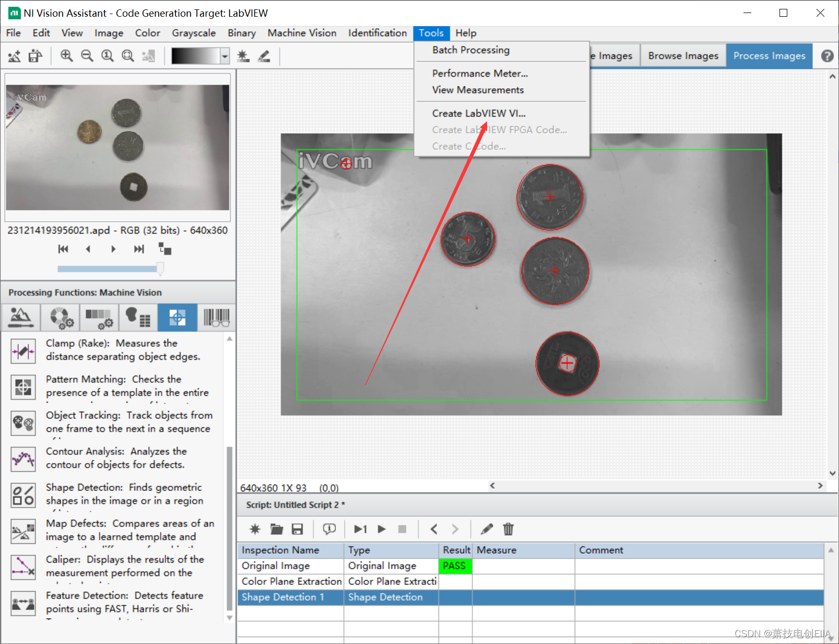Select the Identification barcode palette icon
The height and width of the screenshot is (644, 839).
coord(216,317)
